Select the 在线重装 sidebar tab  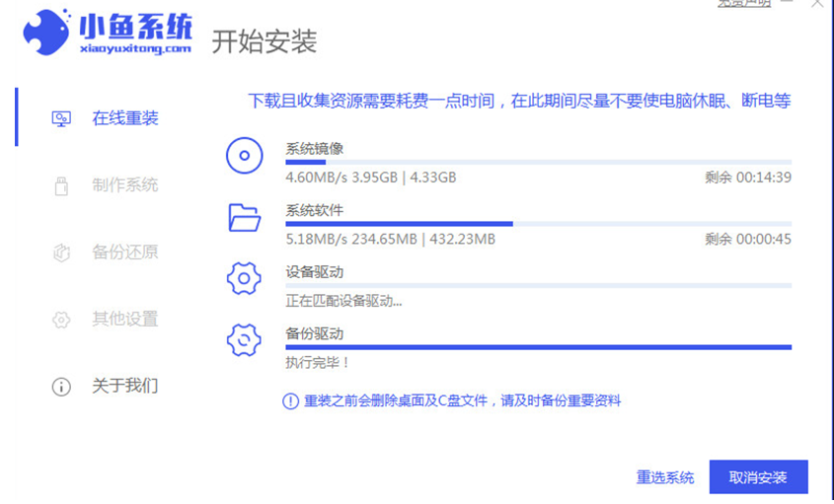pyautogui.click(x=125, y=118)
